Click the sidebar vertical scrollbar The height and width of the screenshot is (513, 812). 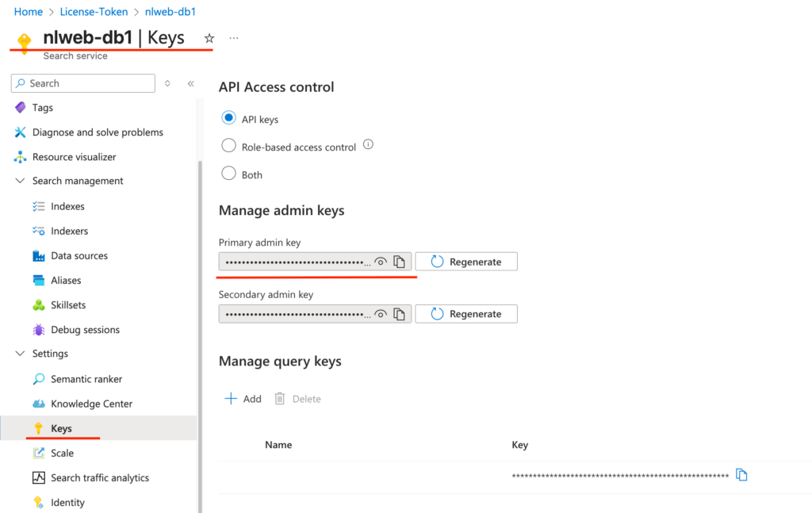(x=200, y=336)
